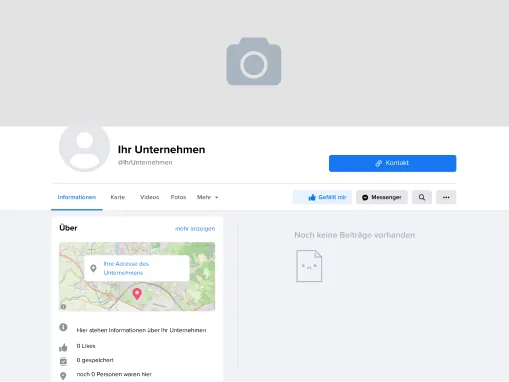
Task: Click the check-in pin icon beside visitor count
Action: click(63, 376)
